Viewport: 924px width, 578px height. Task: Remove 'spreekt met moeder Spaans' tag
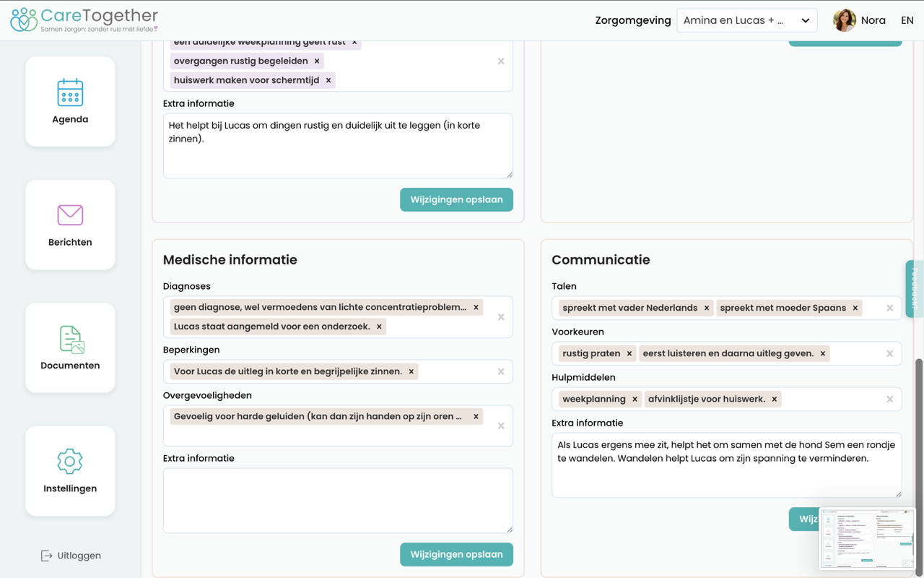pyautogui.click(x=855, y=308)
